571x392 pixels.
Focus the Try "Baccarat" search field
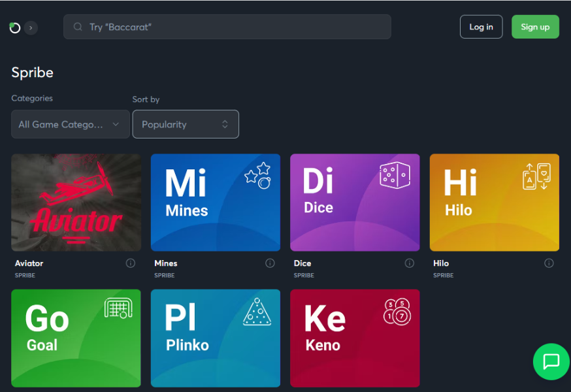[235, 27]
